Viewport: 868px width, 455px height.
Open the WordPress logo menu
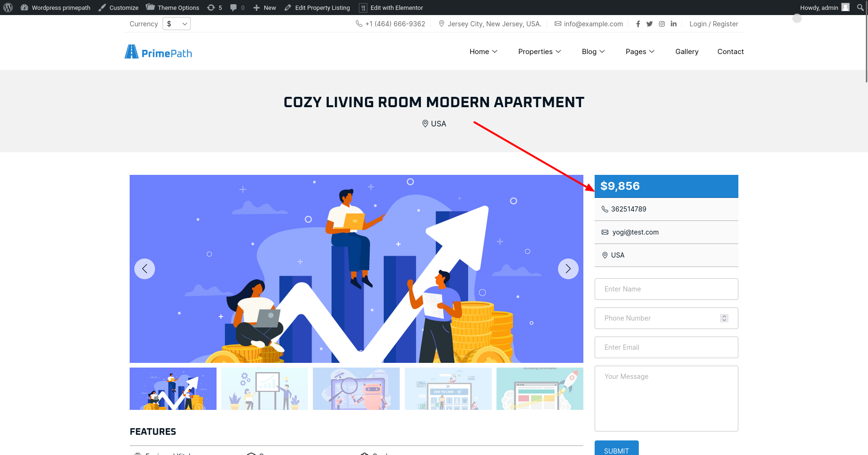[8, 8]
